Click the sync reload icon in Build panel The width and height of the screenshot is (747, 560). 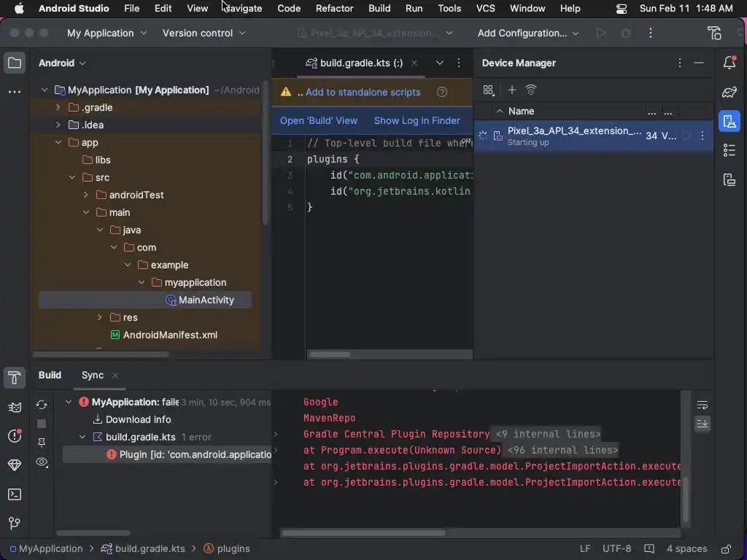(42, 405)
